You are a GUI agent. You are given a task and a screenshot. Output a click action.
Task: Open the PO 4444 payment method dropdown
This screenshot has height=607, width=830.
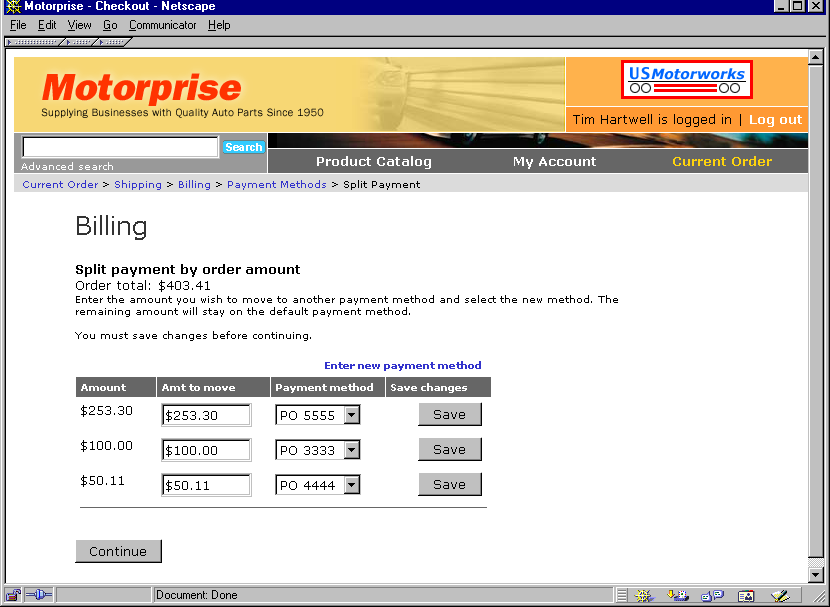pyautogui.click(x=318, y=485)
